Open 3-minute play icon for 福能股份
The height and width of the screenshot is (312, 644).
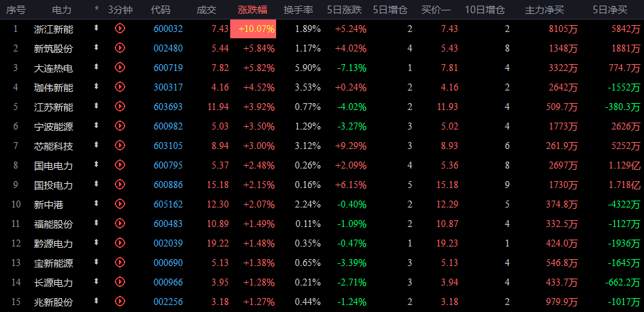click(x=120, y=224)
